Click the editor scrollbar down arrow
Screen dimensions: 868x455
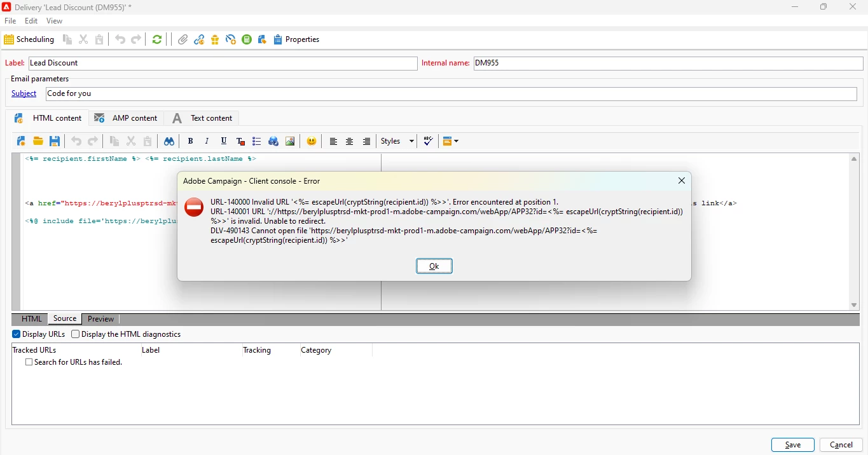[855, 306]
